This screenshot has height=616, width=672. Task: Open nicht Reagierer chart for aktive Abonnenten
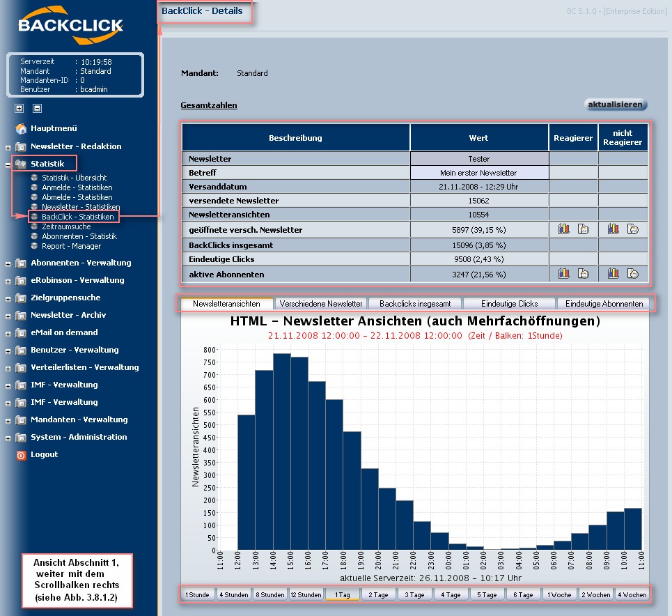[x=614, y=273]
